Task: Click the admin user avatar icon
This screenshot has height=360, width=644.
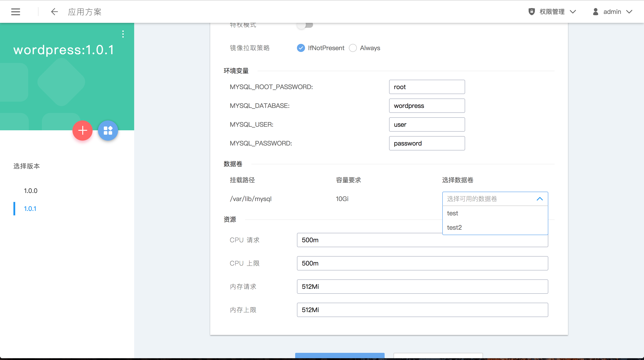Action: 595,11
